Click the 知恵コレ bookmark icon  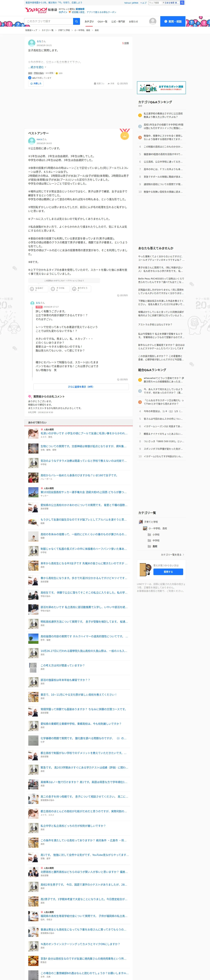click(99, 83)
